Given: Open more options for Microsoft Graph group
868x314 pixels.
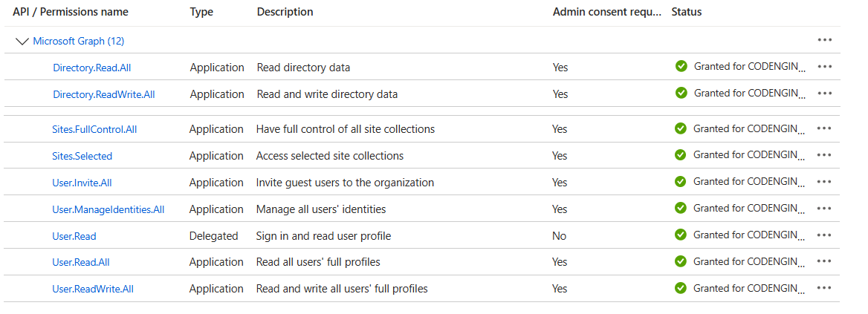Looking at the screenshot, I should click(x=824, y=40).
